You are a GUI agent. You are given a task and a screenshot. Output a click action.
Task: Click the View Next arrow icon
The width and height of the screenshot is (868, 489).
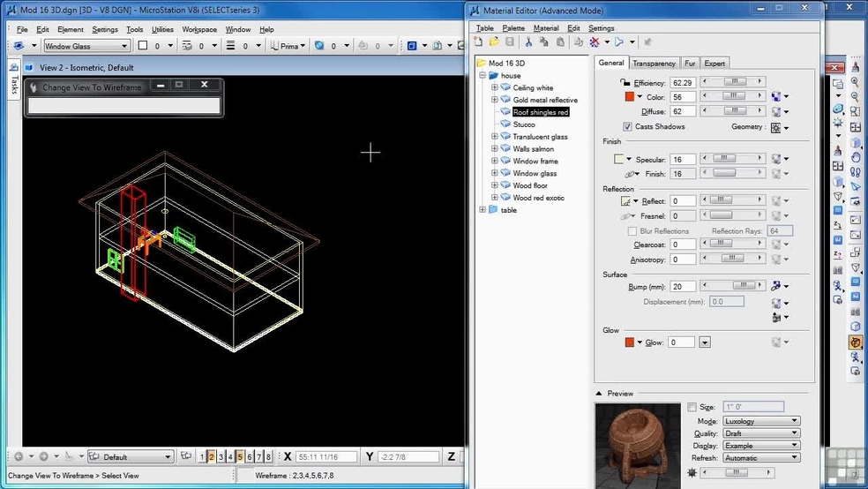pyautogui.click(x=43, y=457)
